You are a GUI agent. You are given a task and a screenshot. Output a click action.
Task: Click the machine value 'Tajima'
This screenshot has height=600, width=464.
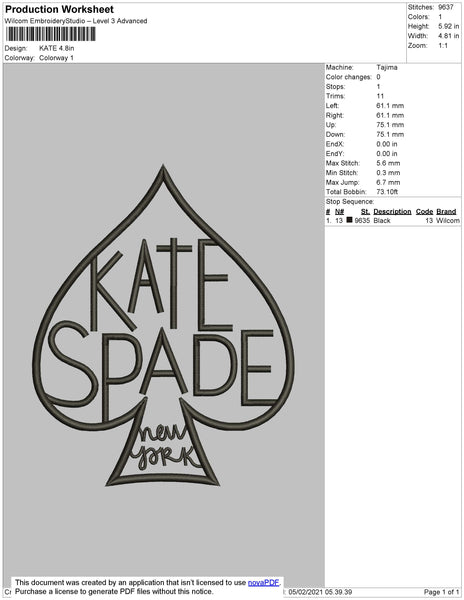[x=387, y=67]
